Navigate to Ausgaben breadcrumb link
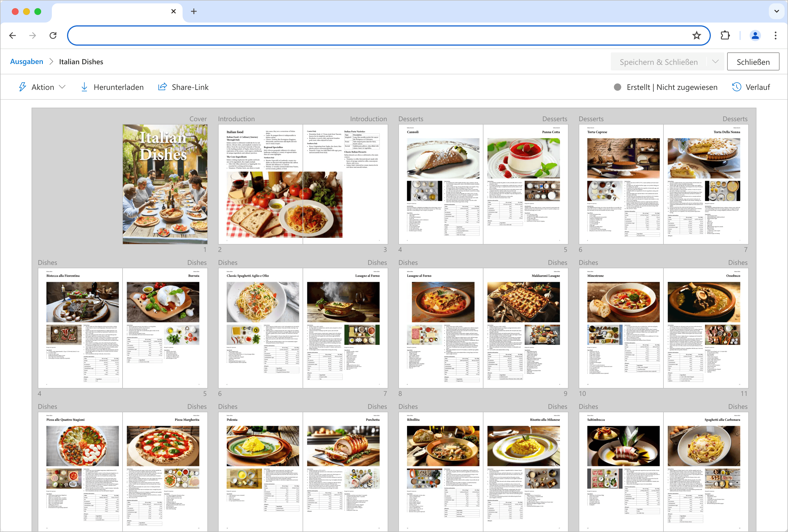This screenshot has height=532, width=788. [26, 62]
